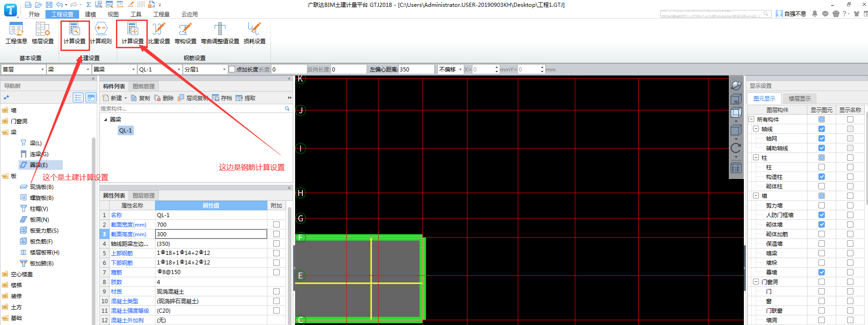Open 楼层设置 floor settings
The width and height of the screenshot is (868, 325).
(43, 33)
